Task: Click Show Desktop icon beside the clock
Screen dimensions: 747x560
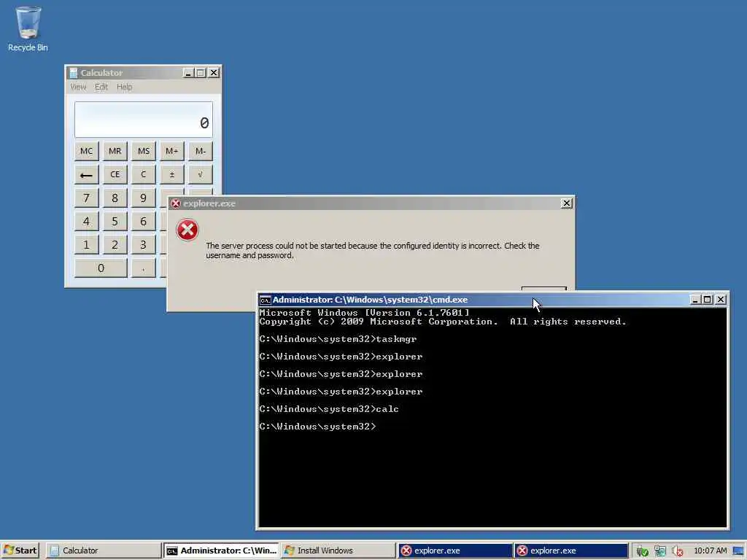Action: 738,551
